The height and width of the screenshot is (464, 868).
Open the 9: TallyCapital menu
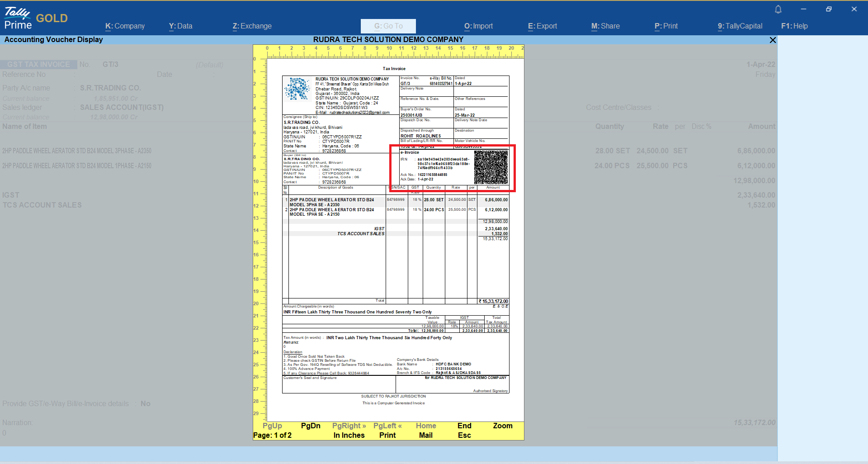click(x=740, y=26)
